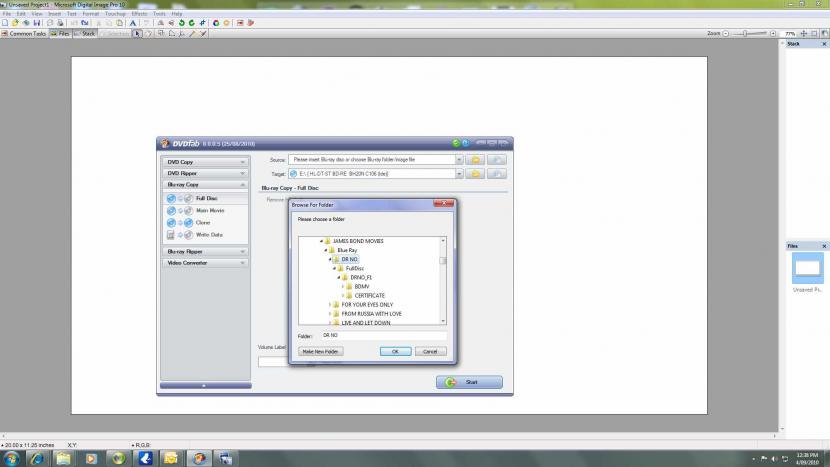Open the Touchup menu
Viewport: 830px width, 467px height.
tap(115, 14)
